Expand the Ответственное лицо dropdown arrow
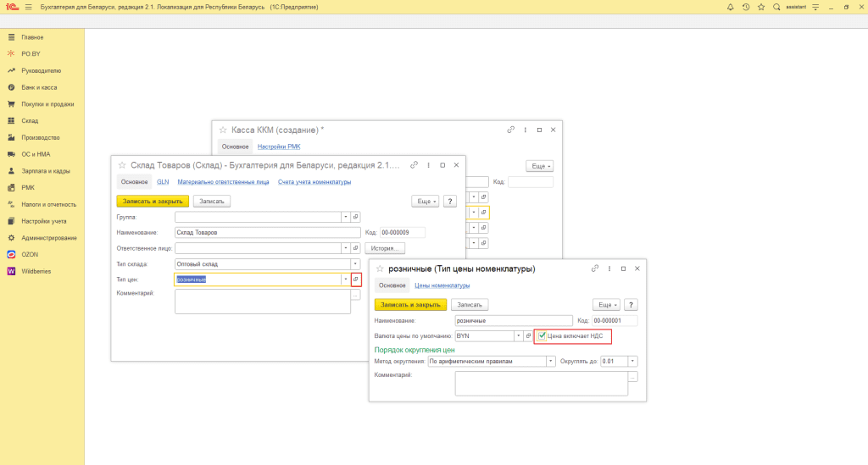Image resolution: width=868 pixels, height=465 pixels. coord(346,248)
